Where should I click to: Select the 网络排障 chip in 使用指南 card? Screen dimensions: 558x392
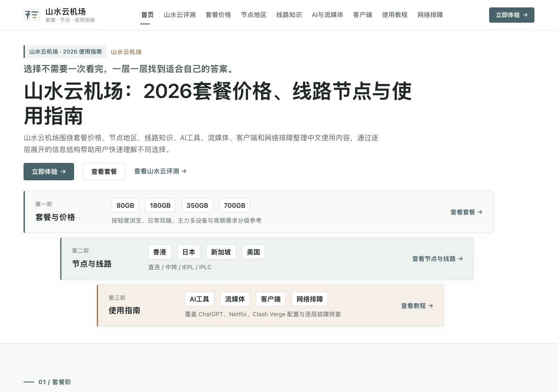[310, 299]
